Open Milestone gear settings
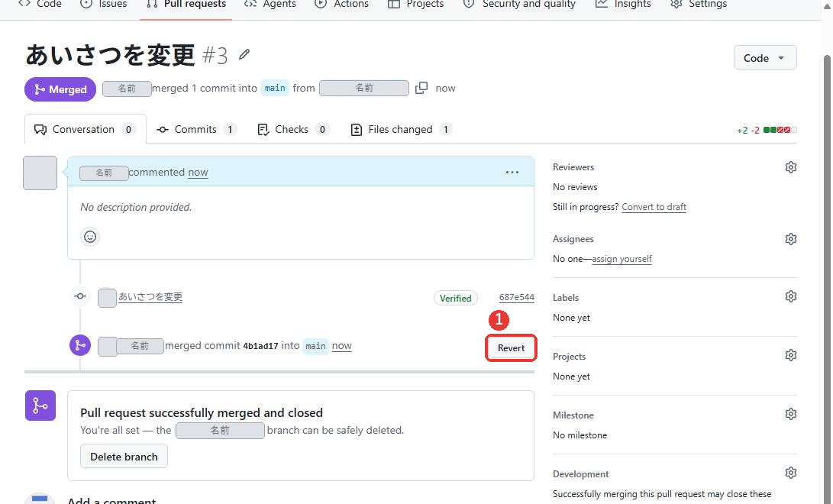The height and width of the screenshot is (504, 833). coord(790,414)
